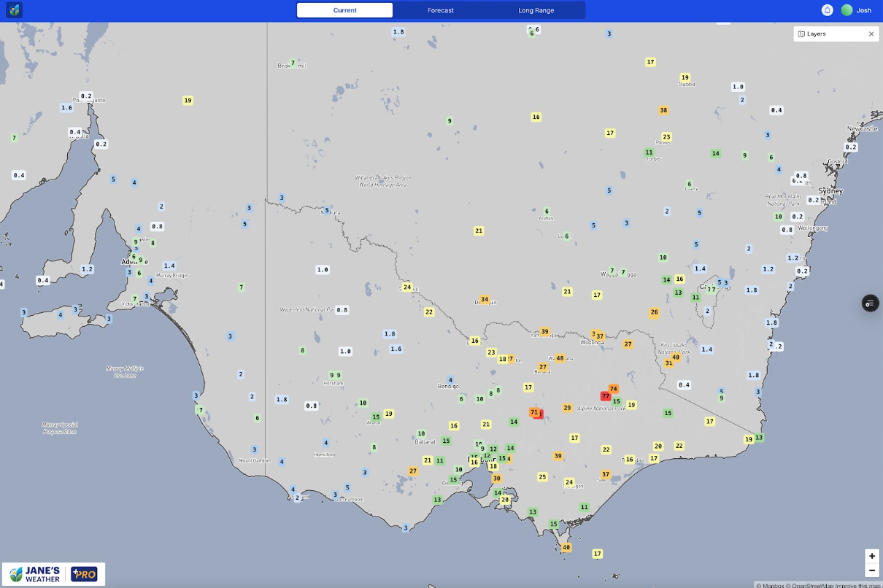Click the Sydney city label

[x=830, y=191]
